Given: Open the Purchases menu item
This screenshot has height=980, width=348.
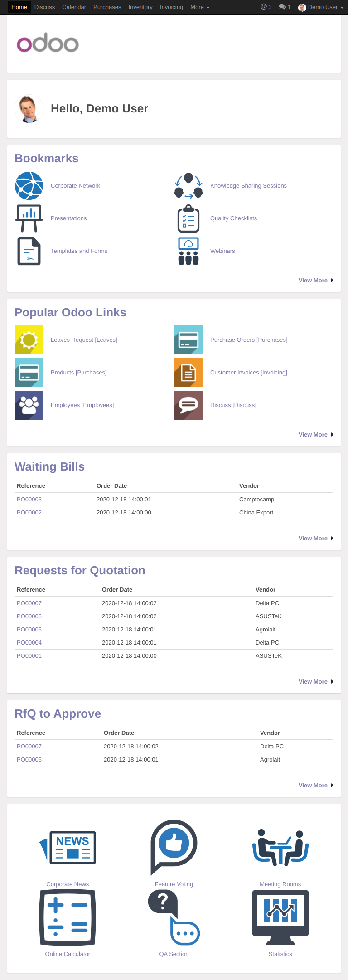Looking at the screenshot, I should 107,7.
